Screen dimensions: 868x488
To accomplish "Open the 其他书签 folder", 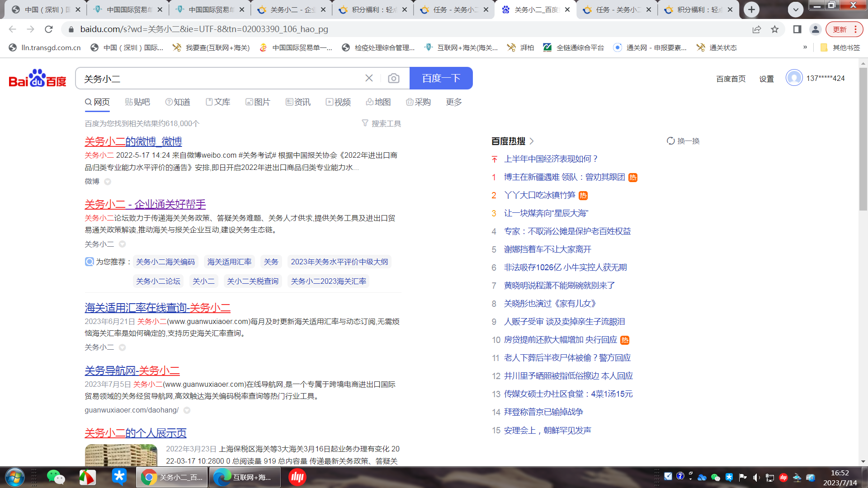I will coord(840,47).
